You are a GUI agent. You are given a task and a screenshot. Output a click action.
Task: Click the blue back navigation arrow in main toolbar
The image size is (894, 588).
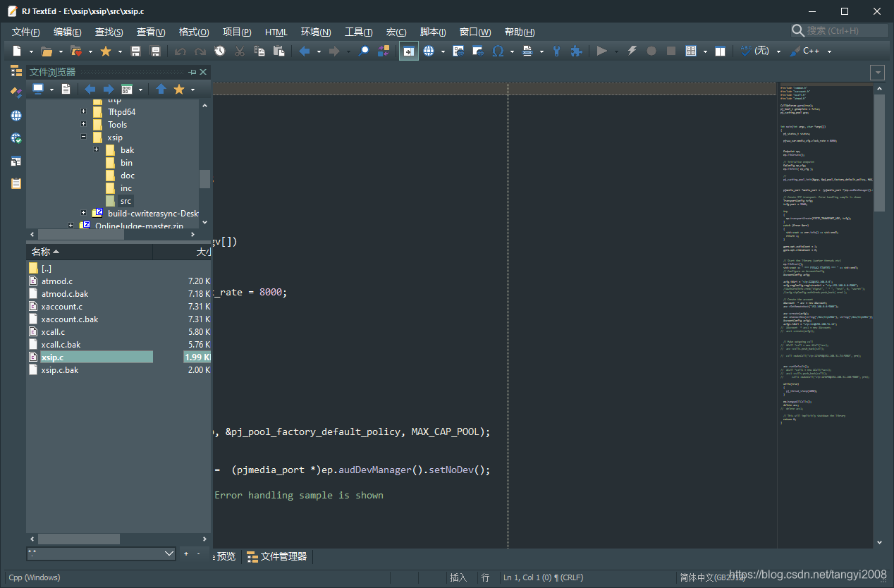coord(305,51)
